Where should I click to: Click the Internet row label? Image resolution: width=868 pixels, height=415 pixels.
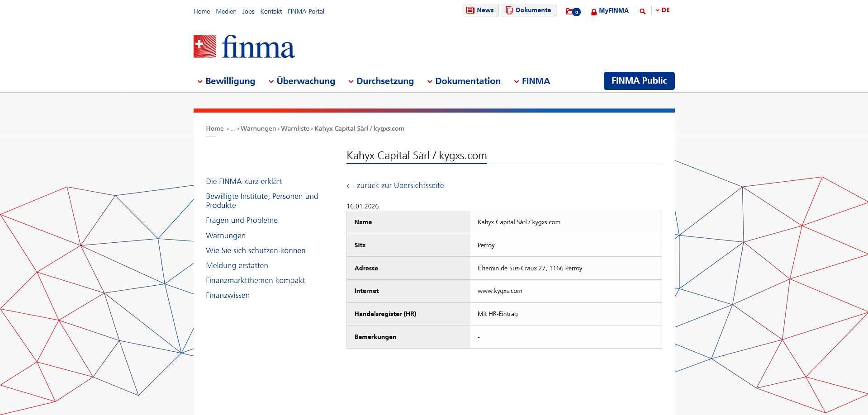click(367, 291)
